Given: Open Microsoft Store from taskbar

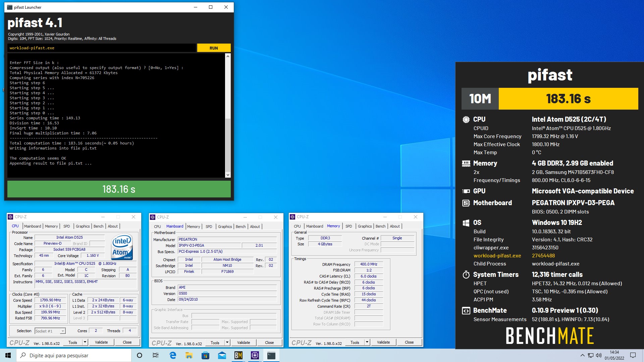Looking at the screenshot, I should coord(206,355).
